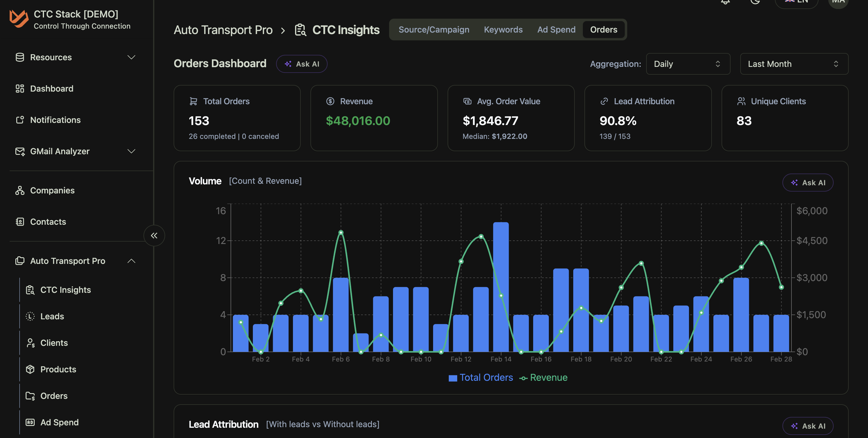This screenshot has width=868, height=438.
Task: Click Ask AI next to Orders Dashboard
Action: (302, 64)
